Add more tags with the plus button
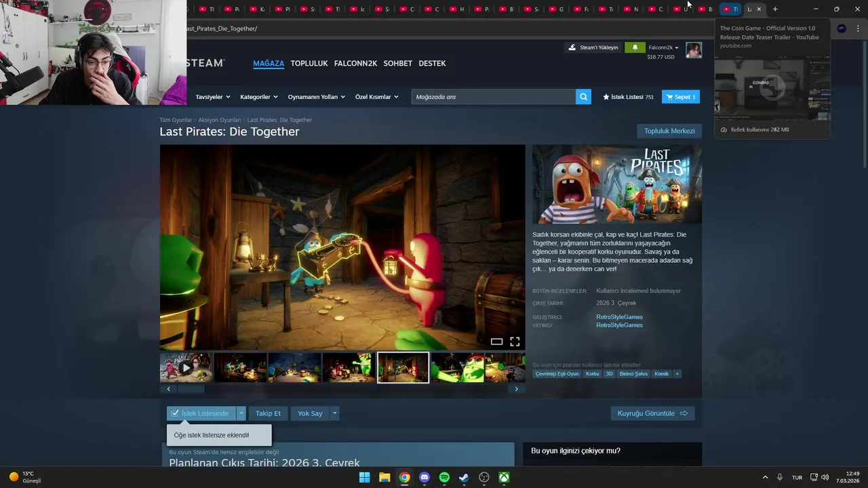Image resolution: width=868 pixels, height=488 pixels. click(677, 373)
